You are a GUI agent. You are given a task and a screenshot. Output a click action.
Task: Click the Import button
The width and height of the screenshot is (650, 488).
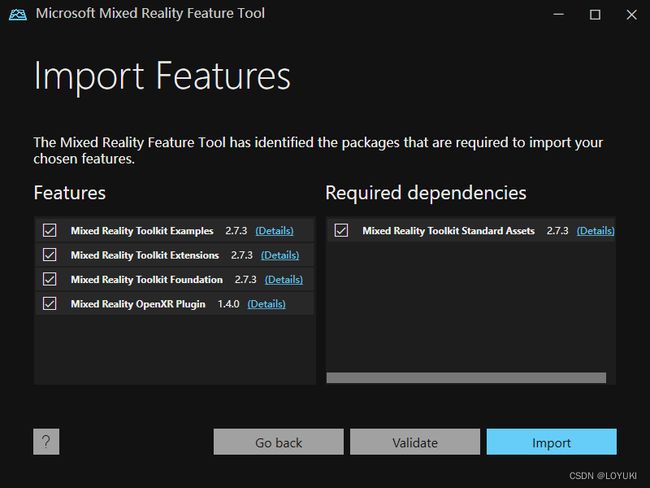pos(551,442)
